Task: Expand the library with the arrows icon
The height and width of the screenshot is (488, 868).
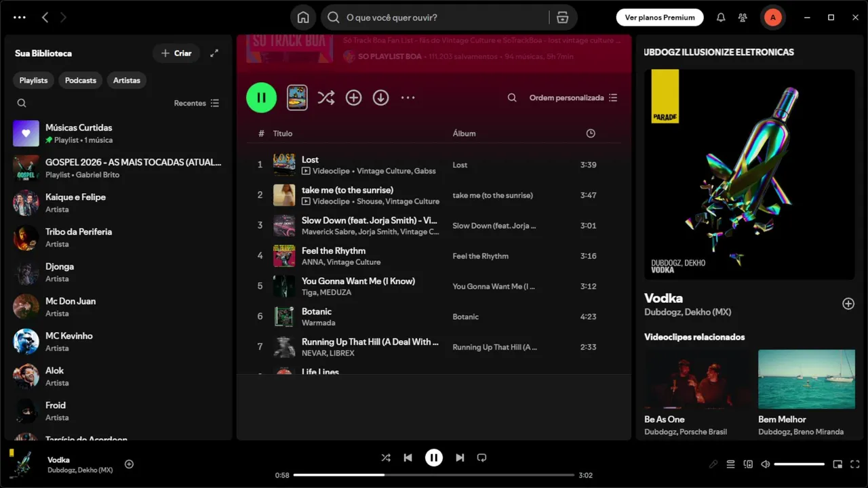Action: (x=214, y=53)
